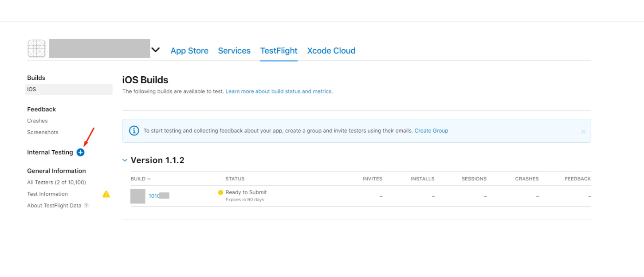Click the Builds sidebar heading
The image size is (644, 277).
point(36,78)
